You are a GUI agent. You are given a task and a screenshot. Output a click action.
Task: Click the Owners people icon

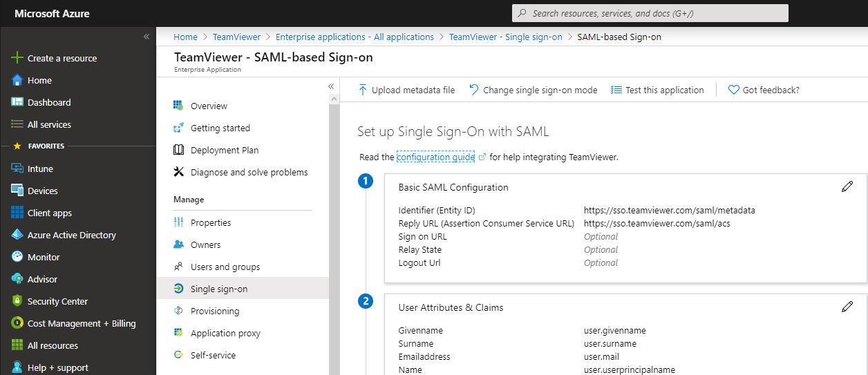178,244
